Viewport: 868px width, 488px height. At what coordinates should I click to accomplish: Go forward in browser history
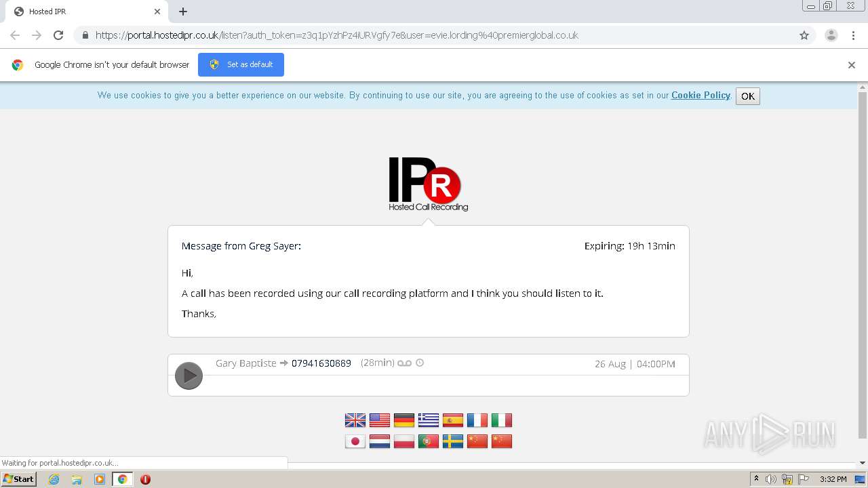(x=37, y=35)
